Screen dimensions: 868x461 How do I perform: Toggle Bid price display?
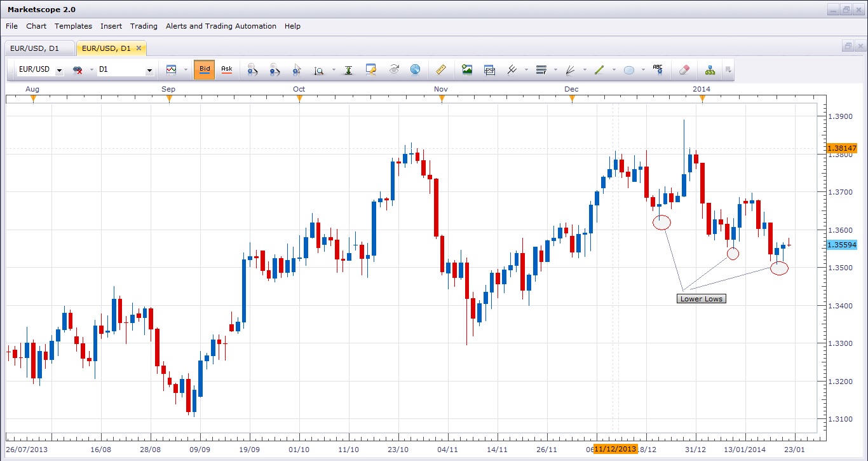click(205, 69)
